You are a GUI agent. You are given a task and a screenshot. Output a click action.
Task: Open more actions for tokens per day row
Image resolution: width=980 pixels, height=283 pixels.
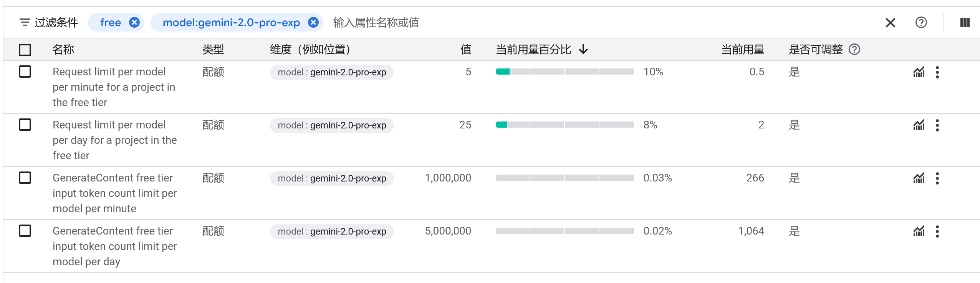[937, 231]
